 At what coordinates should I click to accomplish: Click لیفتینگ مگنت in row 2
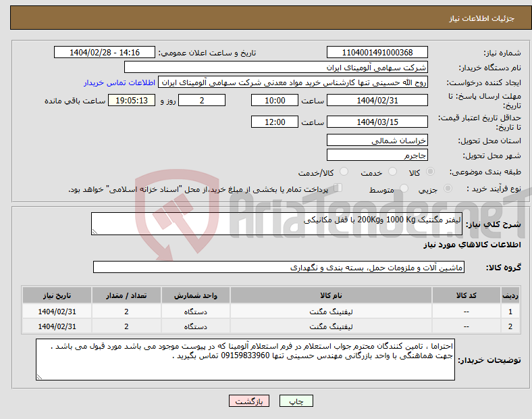(x=331, y=326)
